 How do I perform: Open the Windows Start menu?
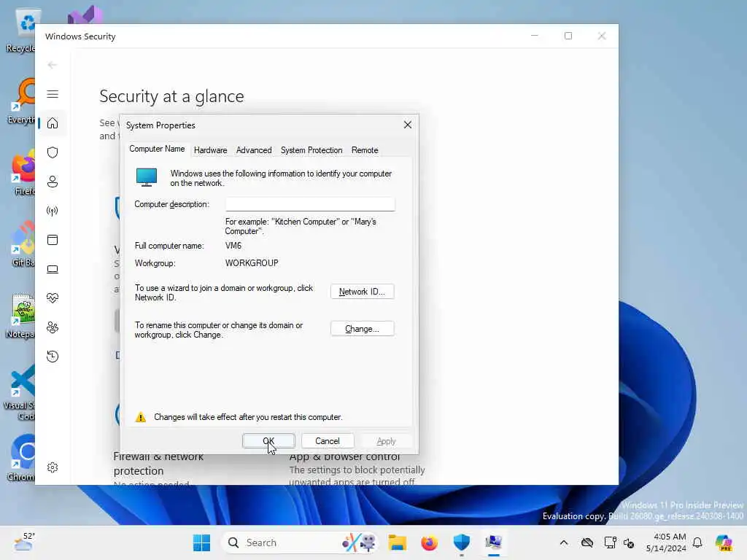point(201,542)
